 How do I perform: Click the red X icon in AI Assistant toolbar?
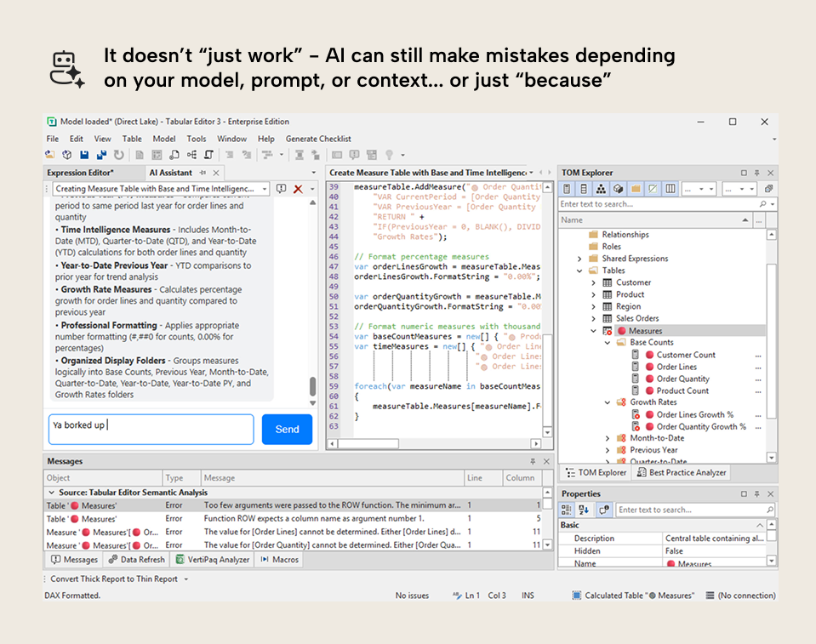click(298, 189)
